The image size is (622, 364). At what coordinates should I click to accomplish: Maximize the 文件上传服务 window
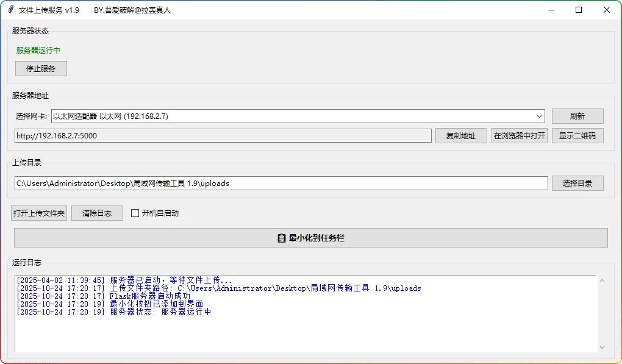click(x=579, y=10)
